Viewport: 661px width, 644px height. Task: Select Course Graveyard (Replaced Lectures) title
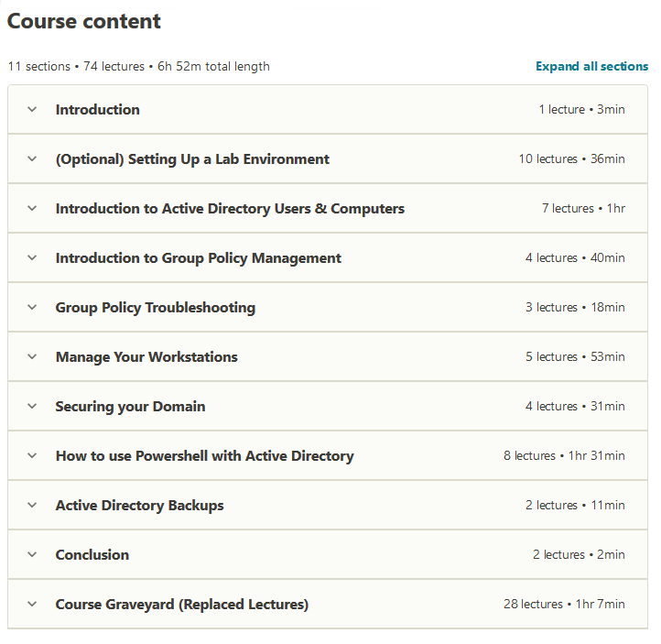[182, 605]
